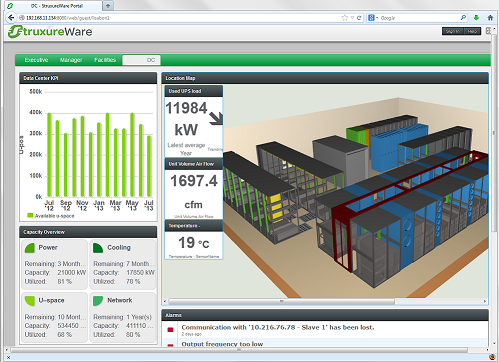
Task: Click the page vertical scrollbar up arrow
Action: click(494, 29)
